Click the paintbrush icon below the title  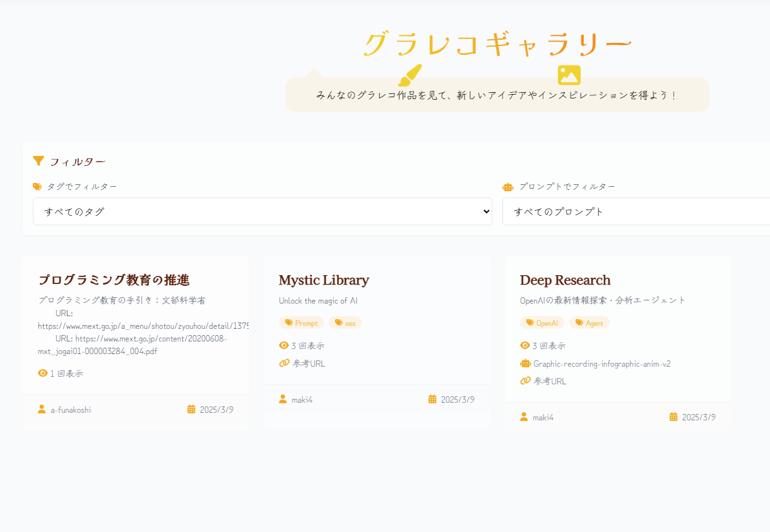(410, 75)
